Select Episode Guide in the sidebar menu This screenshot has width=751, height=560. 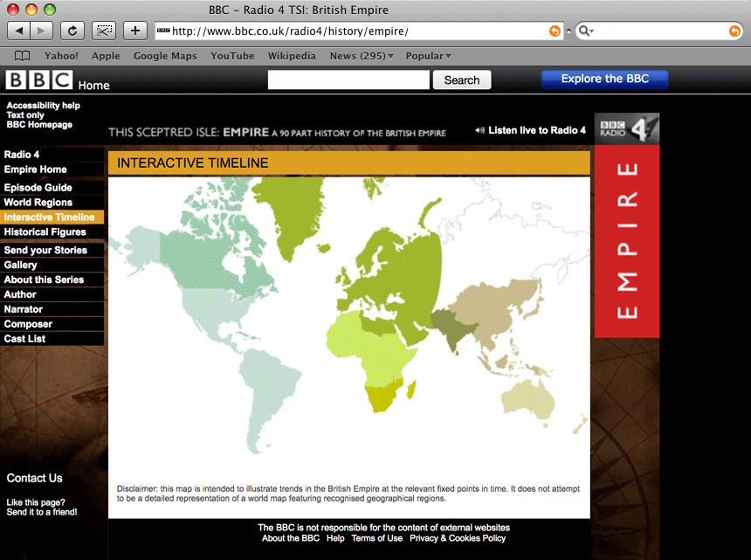tap(38, 188)
